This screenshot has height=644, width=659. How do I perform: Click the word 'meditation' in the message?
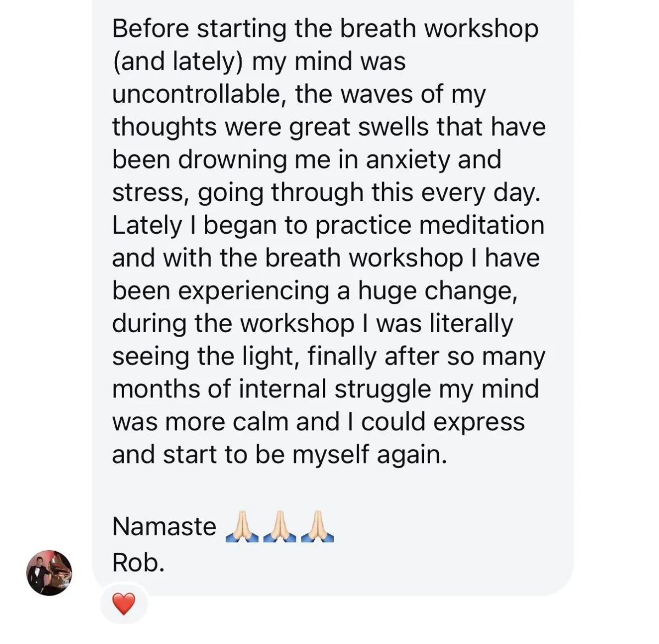[x=478, y=225]
